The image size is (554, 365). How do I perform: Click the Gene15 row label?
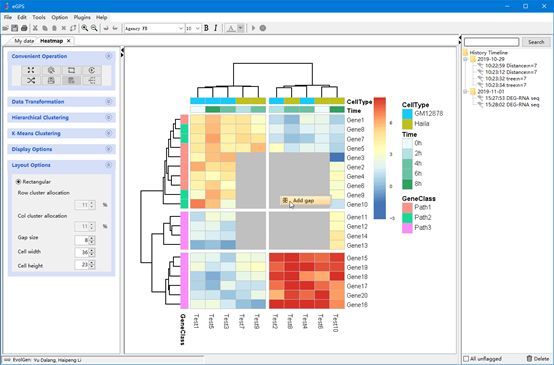357,258
